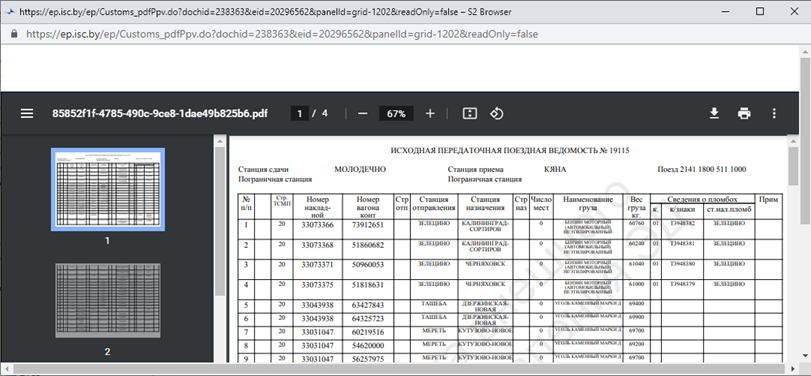Zoom in with the plus icon
The width and height of the screenshot is (811, 376).
point(430,114)
